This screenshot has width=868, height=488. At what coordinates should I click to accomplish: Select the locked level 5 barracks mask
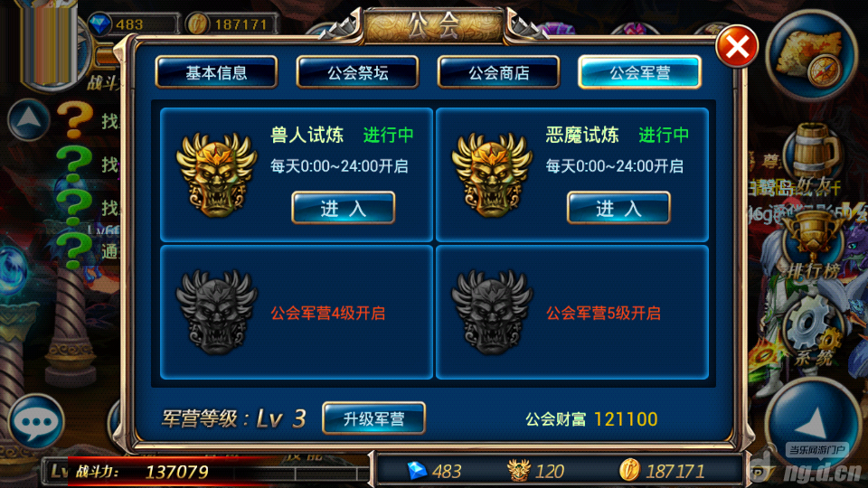(x=492, y=312)
